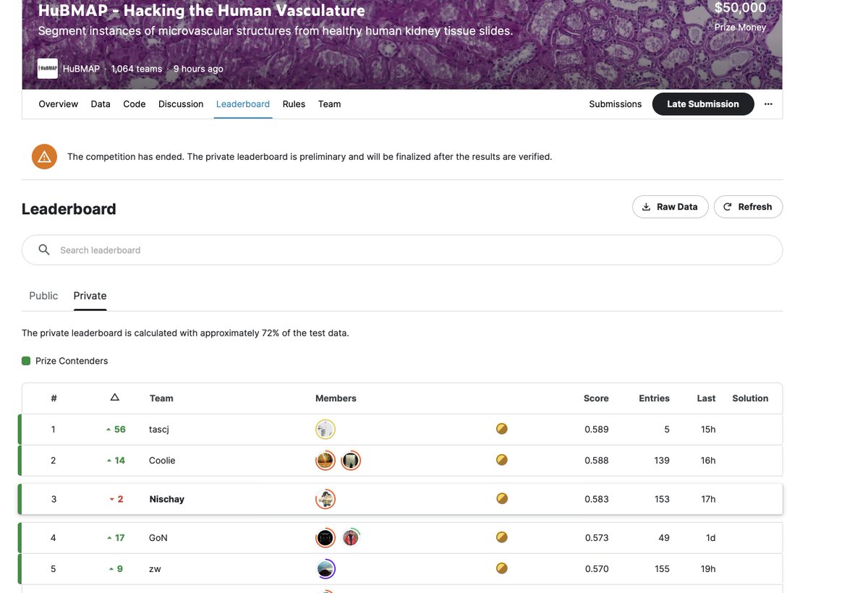Open the Code tab
The width and height of the screenshot is (868, 593).
pos(135,104)
